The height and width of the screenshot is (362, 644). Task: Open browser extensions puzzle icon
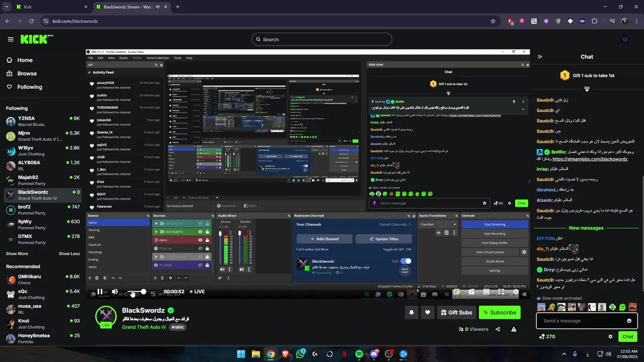(x=595, y=21)
